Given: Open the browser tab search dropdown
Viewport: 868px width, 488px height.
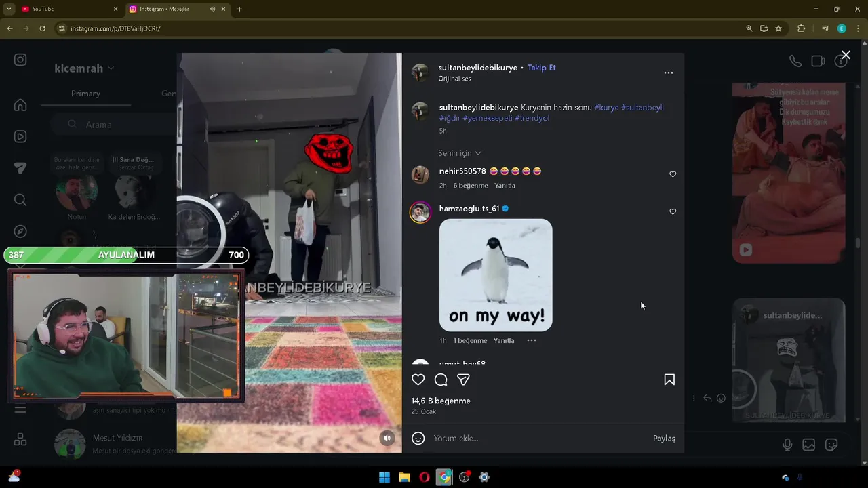Looking at the screenshot, I should click(9, 9).
